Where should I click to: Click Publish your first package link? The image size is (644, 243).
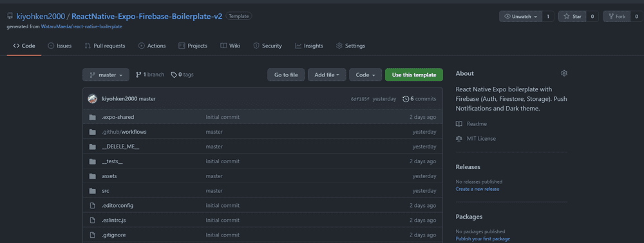tap(482, 239)
